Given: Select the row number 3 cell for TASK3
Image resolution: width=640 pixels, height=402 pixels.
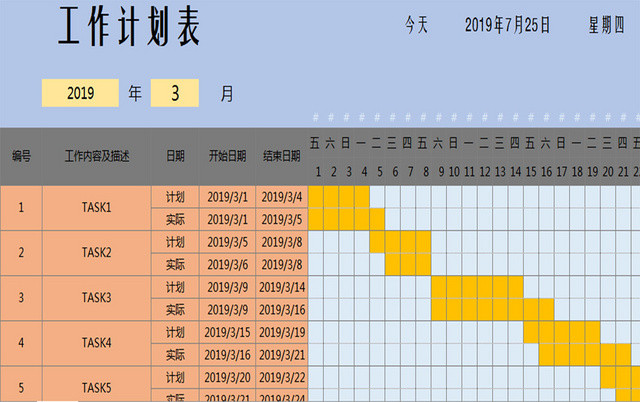Looking at the screenshot, I should point(21,298).
